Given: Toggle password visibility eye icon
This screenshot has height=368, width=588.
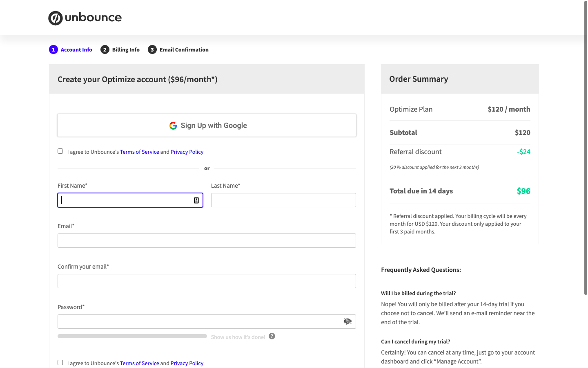Looking at the screenshot, I should [x=347, y=321].
